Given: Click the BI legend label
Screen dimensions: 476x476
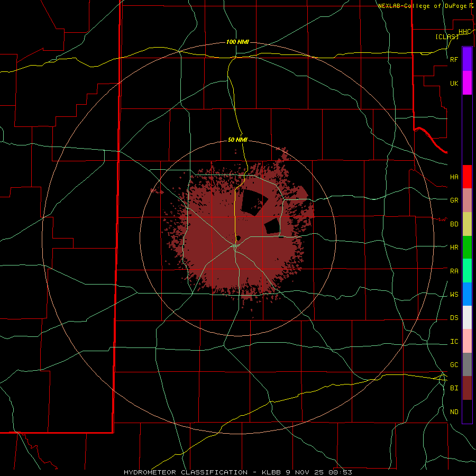Looking at the screenshot, I should coord(454,388).
